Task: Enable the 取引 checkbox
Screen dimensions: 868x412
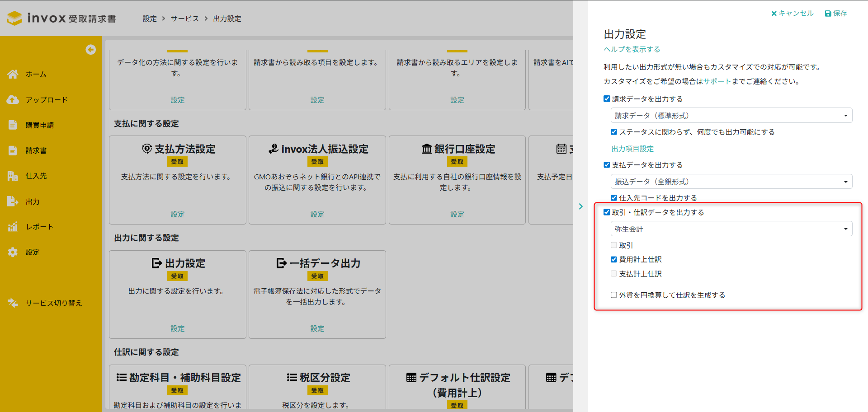Action: (613, 245)
